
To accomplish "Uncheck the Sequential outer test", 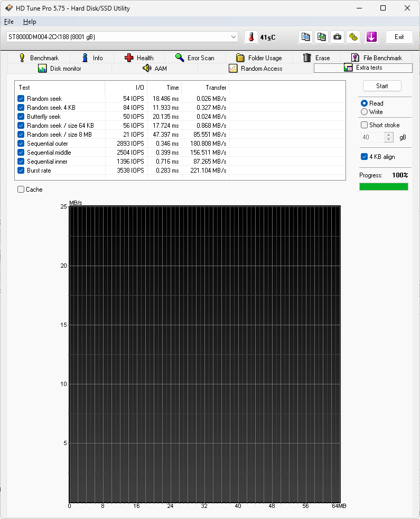I will tap(21, 143).
